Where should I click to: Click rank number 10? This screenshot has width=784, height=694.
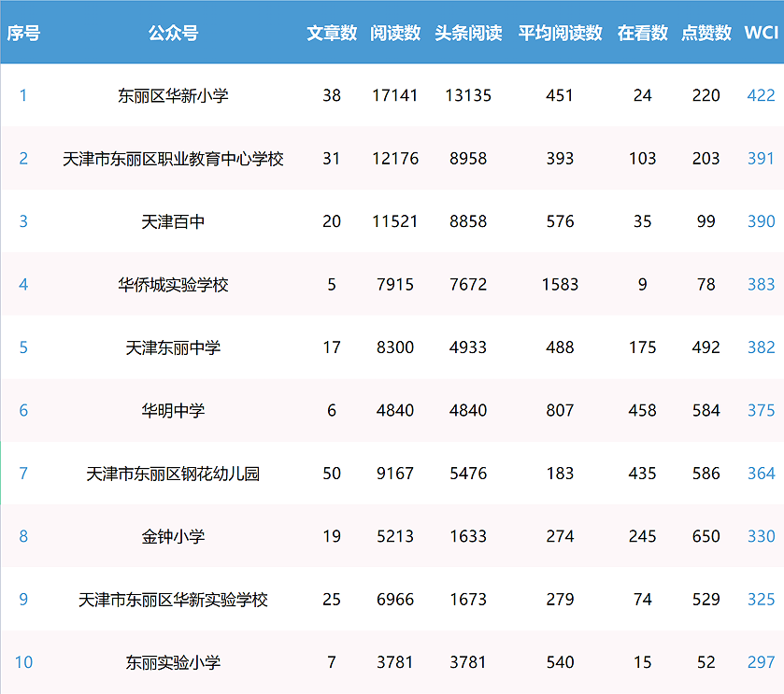(23, 662)
